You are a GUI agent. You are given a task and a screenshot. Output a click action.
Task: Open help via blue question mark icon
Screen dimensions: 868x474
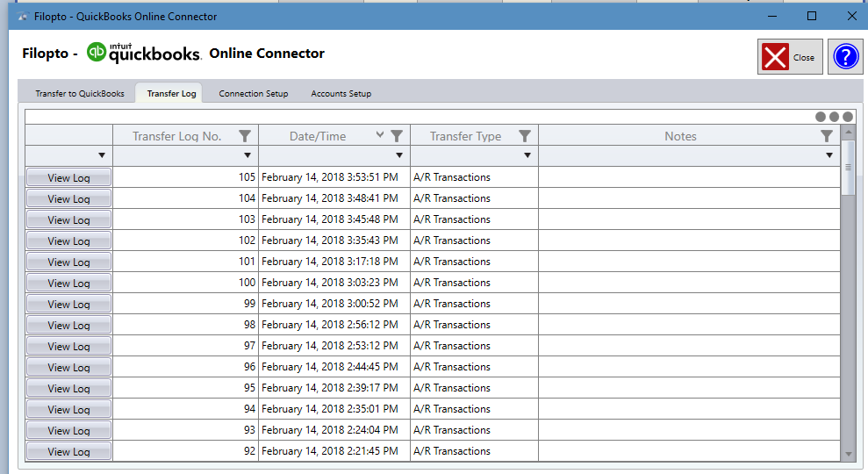(845, 56)
